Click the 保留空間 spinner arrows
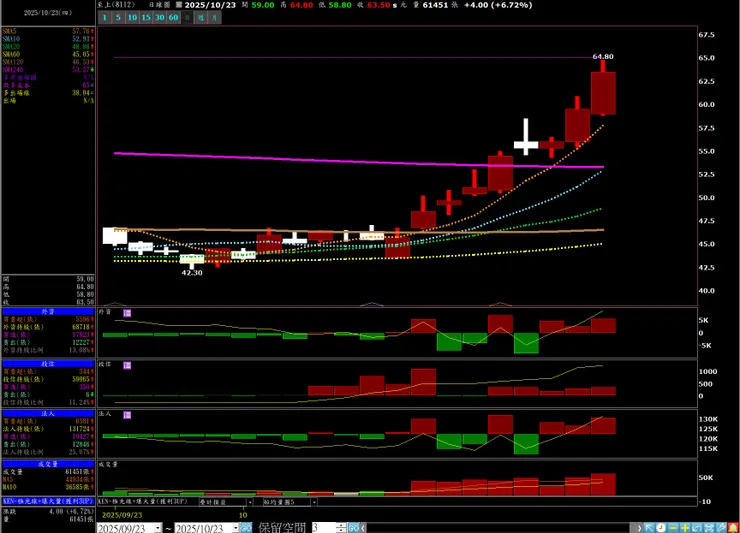 click(x=341, y=528)
